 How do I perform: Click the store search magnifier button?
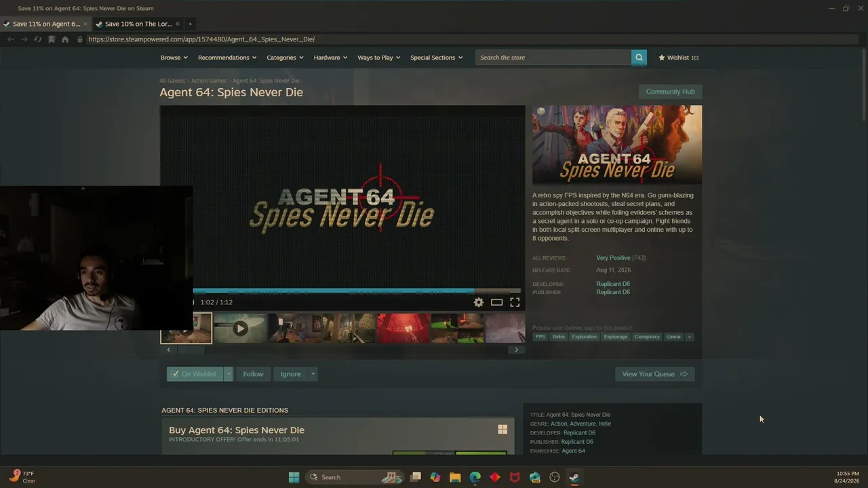point(639,58)
